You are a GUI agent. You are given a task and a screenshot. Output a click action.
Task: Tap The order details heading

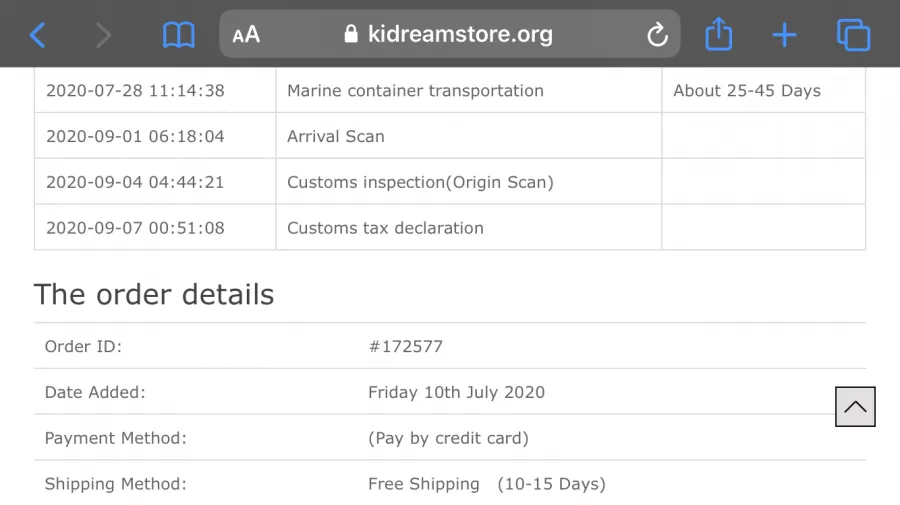coord(154,294)
